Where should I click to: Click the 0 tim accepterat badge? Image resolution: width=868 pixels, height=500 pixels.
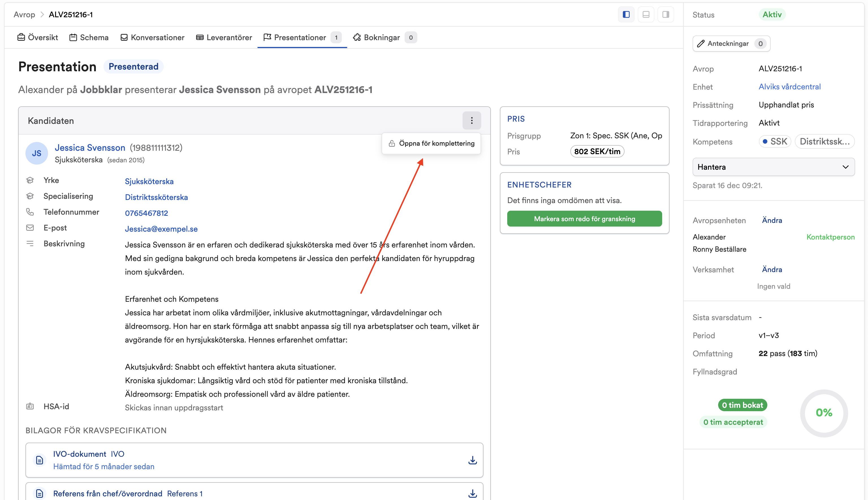(733, 422)
